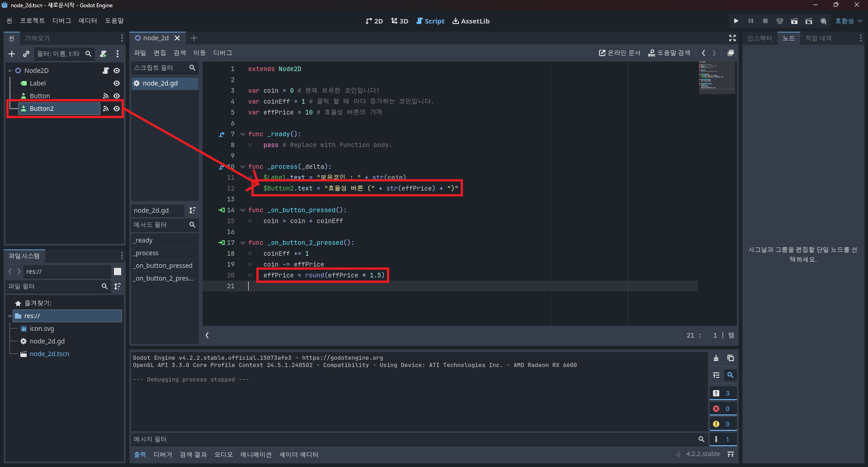This screenshot has height=467, width=868.
Task: Fold _on_button_pressed function at line 14
Action: [243, 210]
